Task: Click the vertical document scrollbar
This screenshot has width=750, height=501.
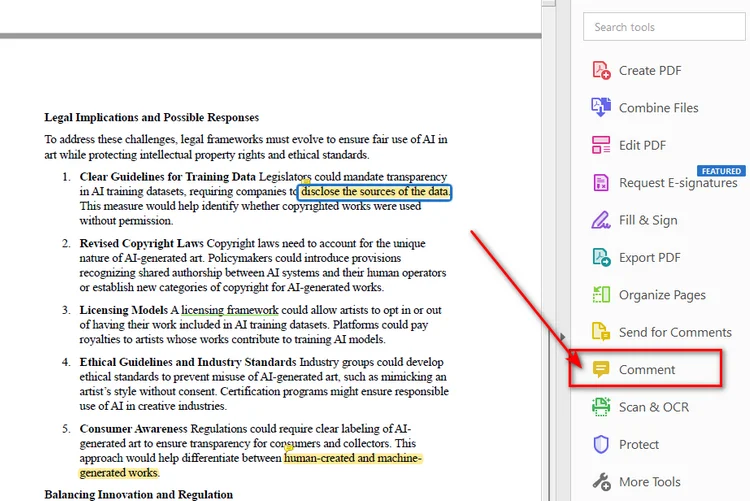Action: pyautogui.click(x=549, y=250)
